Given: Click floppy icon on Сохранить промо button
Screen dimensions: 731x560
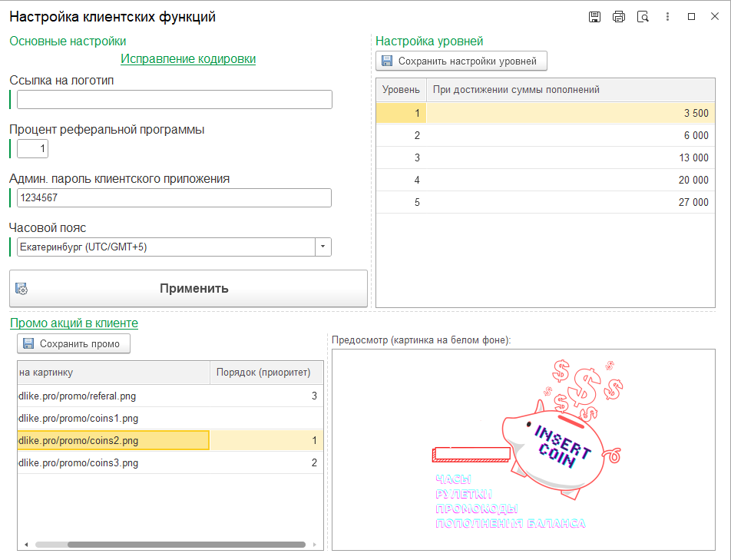Looking at the screenshot, I should [x=29, y=343].
